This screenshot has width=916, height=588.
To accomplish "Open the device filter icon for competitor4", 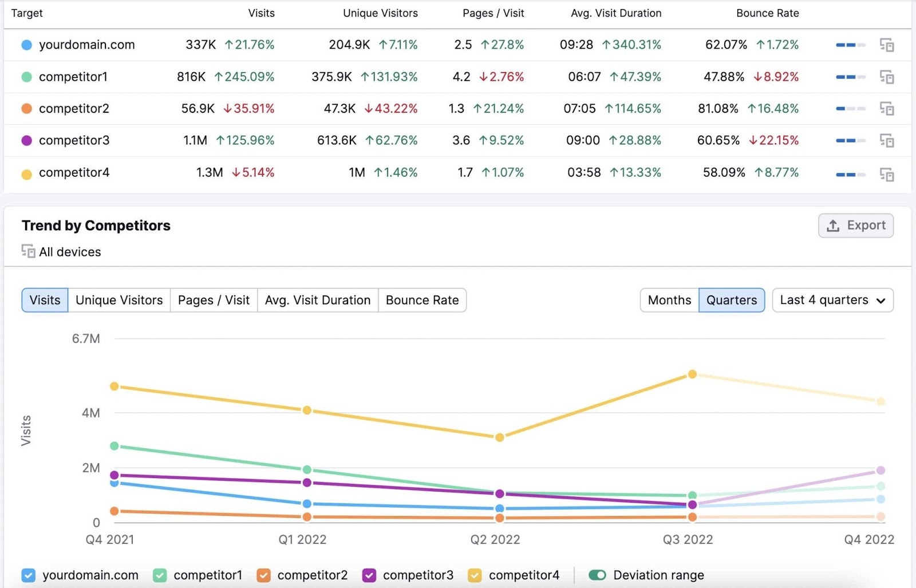I will click(887, 172).
